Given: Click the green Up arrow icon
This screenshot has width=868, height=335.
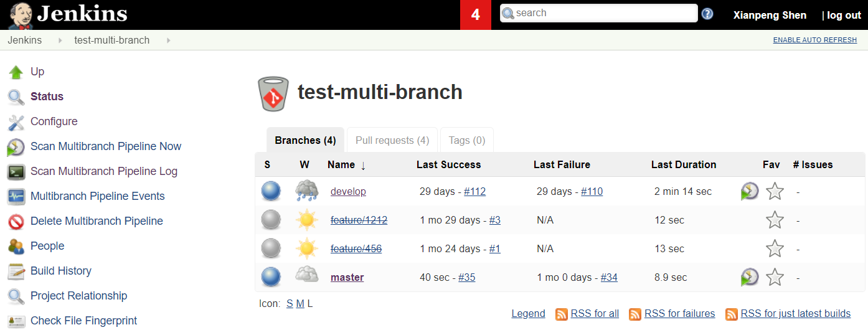Looking at the screenshot, I should point(16,72).
